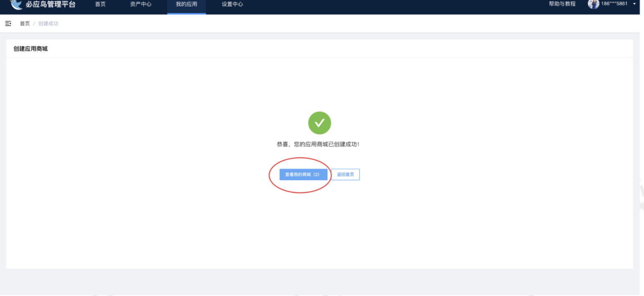Click the breadcrumb slash separator
644x296 pixels.
(x=34, y=23)
